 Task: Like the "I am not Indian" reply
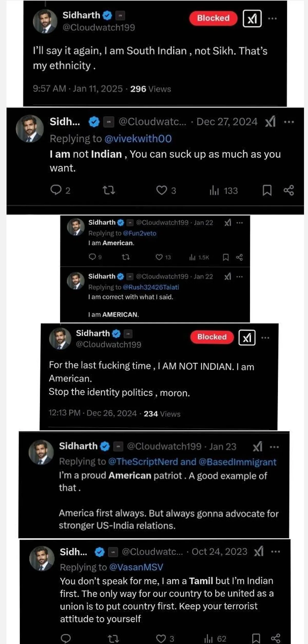(162, 190)
